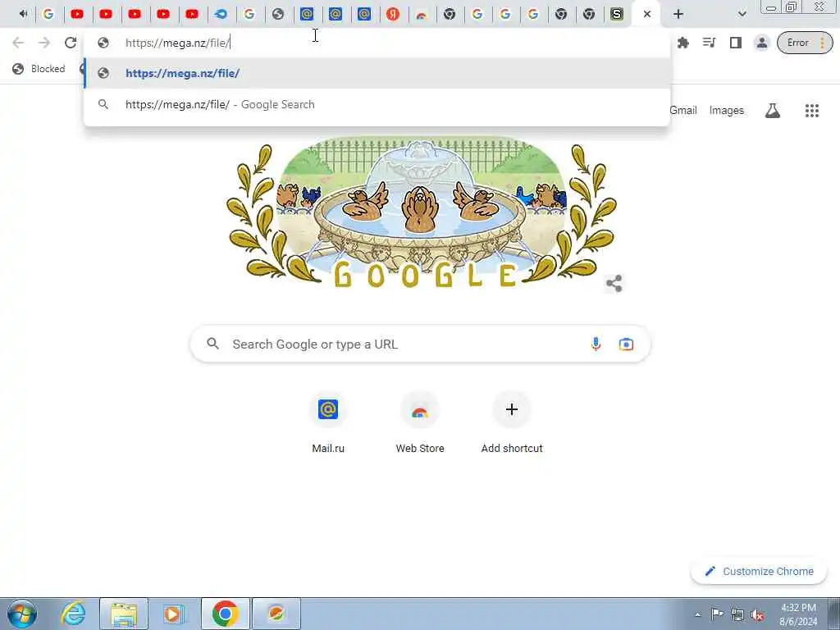Screen dimensions: 840x630
Task: Click the Google fountain doodle
Action: click(421, 212)
